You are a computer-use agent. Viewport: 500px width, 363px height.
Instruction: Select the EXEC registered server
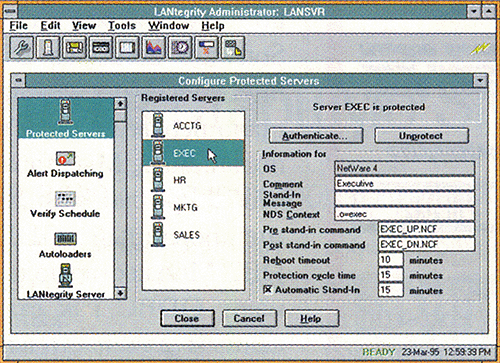point(193,153)
